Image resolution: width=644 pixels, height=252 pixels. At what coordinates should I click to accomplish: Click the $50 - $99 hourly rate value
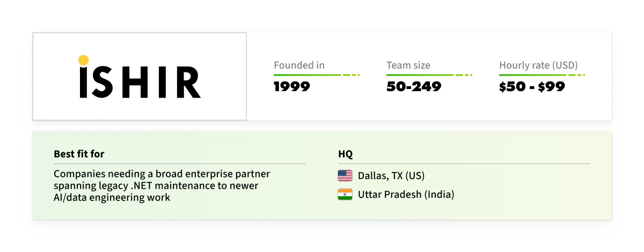click(532, 86)
